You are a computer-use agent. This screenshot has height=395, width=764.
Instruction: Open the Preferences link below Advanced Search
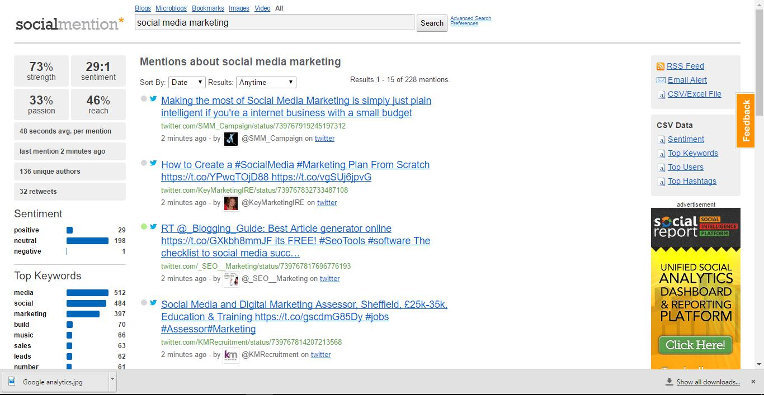(x=464, y=23)
